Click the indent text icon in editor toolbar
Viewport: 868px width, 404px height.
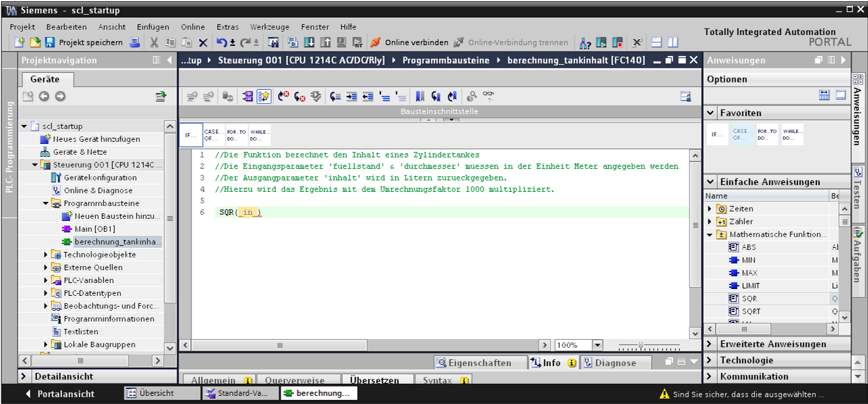click(352, 97)
